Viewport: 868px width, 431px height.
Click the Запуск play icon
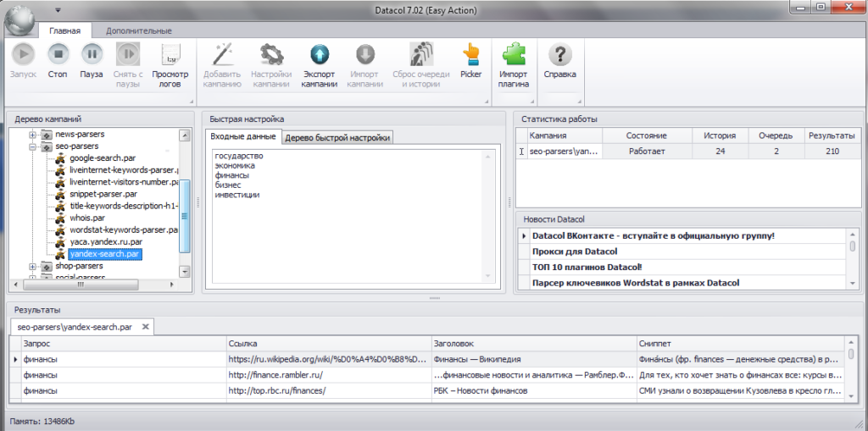pyautogui.click(x=23, y=54)
